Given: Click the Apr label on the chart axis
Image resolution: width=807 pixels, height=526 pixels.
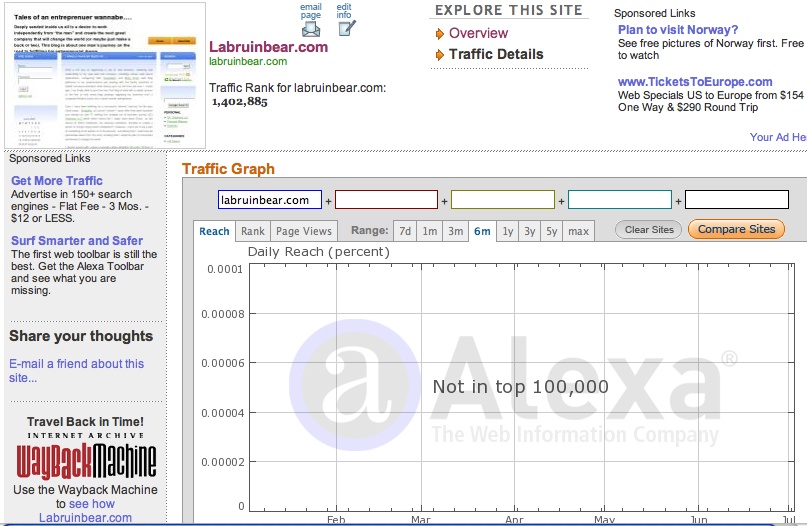Looking at the screenshot, I should tap(514, 520).
